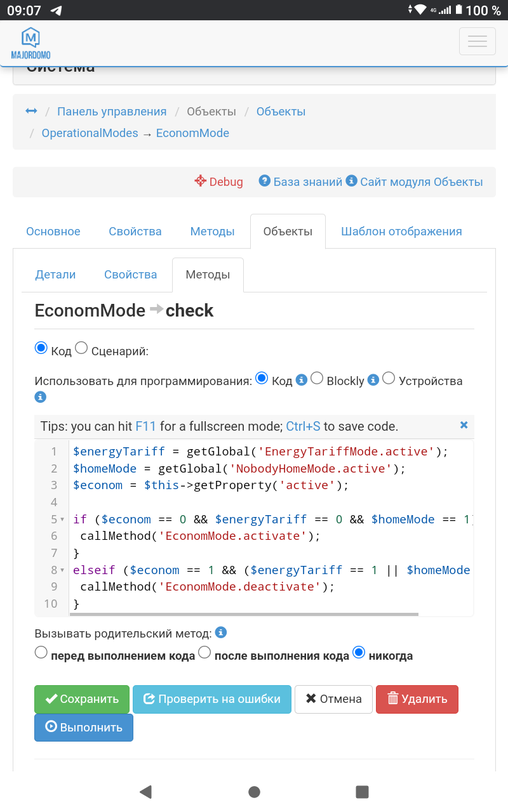
Task: Open the navigation hamburger menu
Action: point(477,41)
